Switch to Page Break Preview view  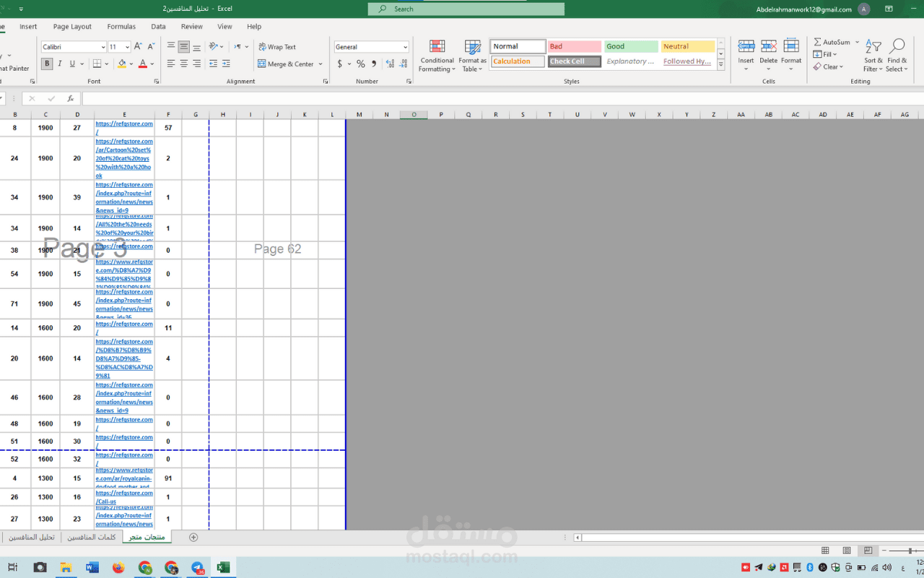[x=868, y=551]
